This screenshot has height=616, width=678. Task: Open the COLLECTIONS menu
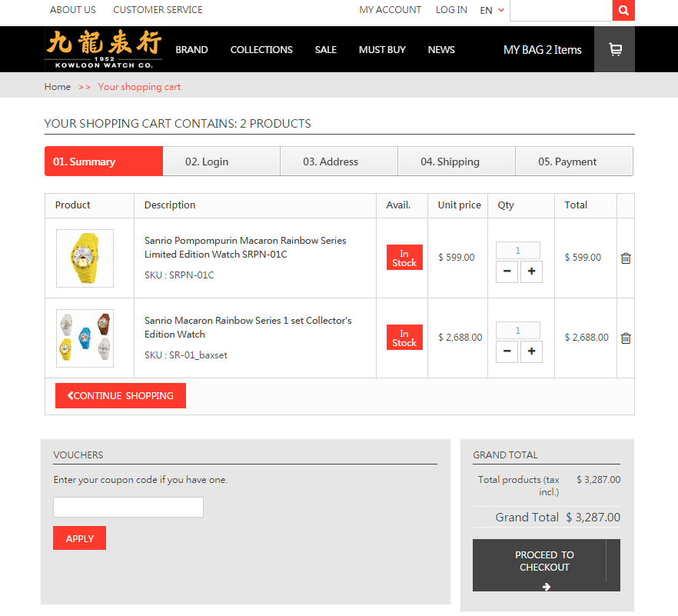coord(261,50)
